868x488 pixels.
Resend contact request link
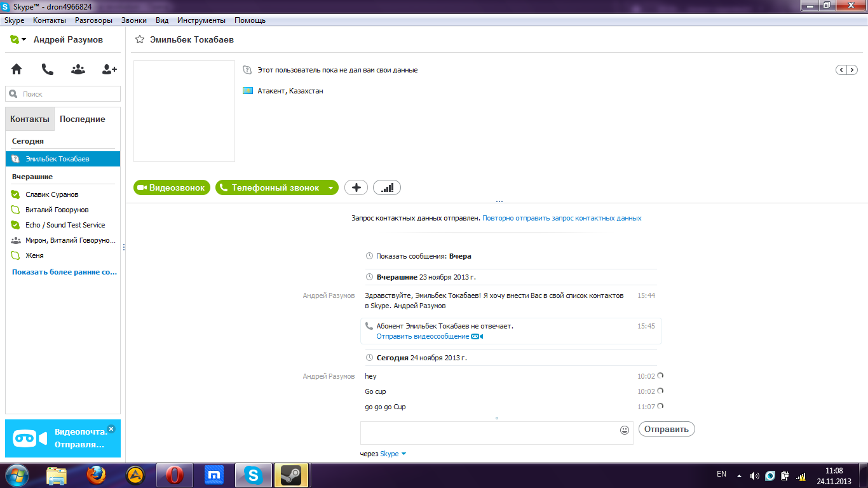(562, 218)
